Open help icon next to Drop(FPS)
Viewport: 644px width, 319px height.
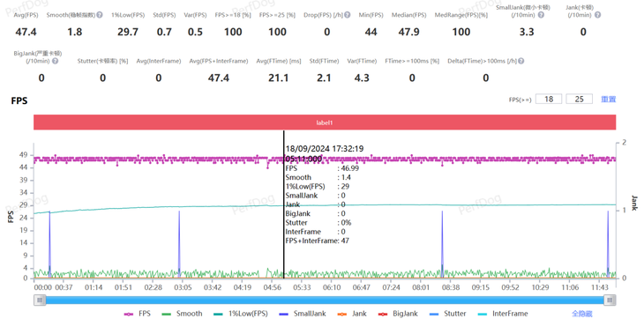tap(348, 15)
